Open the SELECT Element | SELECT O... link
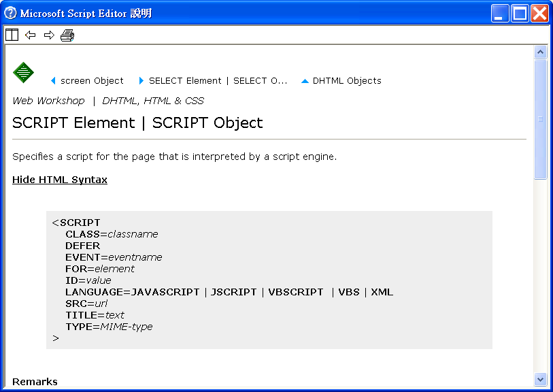 pos(218,81)
